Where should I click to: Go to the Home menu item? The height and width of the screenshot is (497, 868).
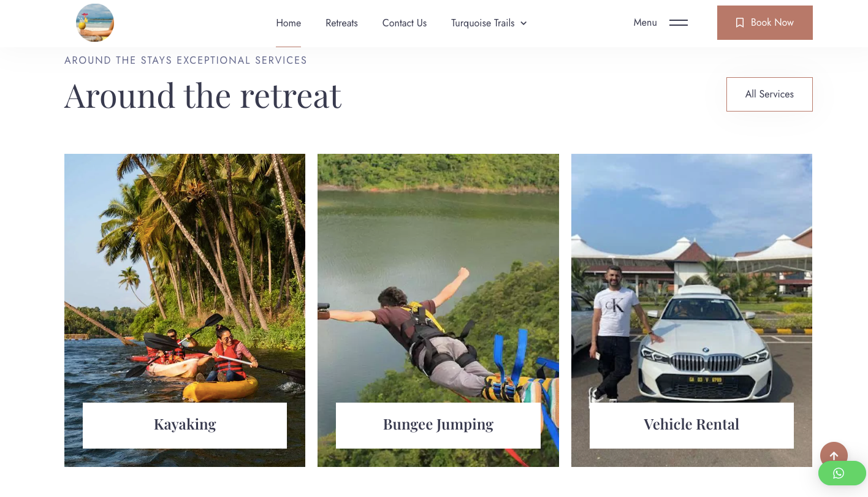click(288, 23)
